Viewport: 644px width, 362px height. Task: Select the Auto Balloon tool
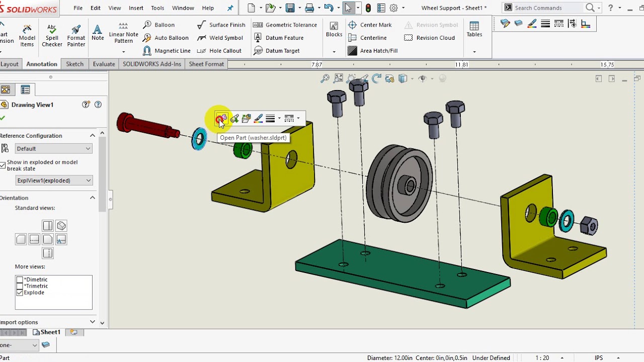click(x=166, y=38)
